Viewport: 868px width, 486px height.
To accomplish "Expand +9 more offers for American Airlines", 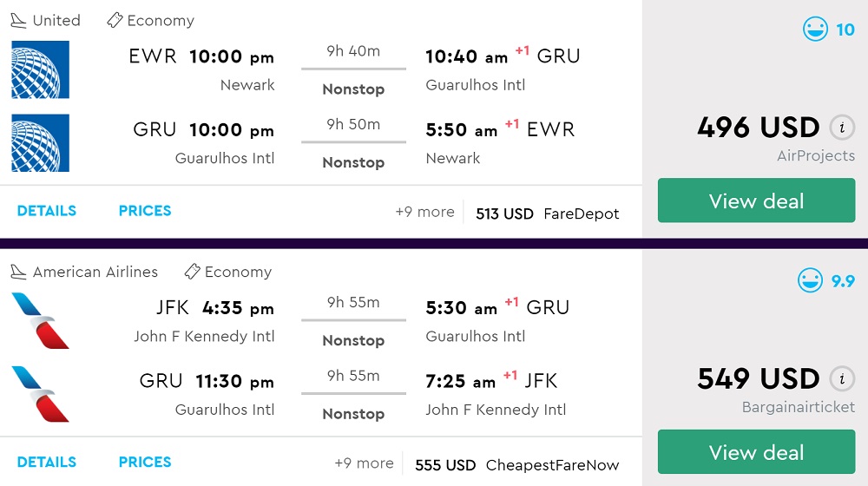I will [x=364, y=463].
